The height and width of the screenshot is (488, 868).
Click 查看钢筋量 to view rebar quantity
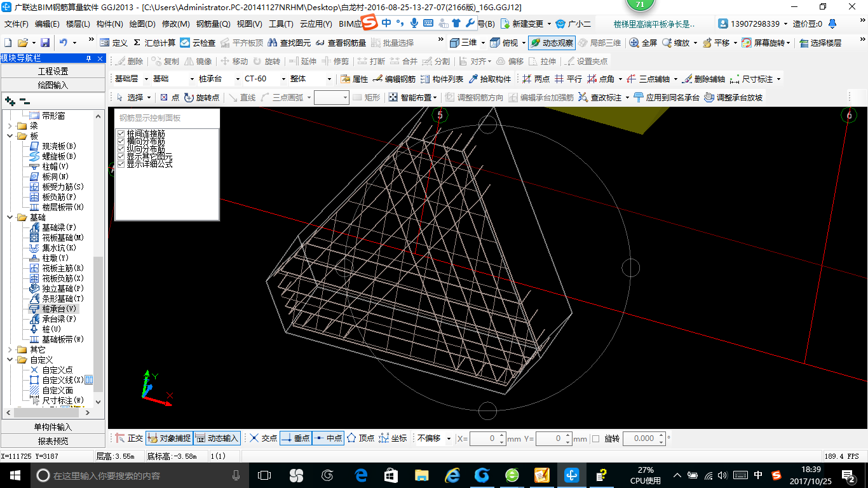(x=341, y=43)
